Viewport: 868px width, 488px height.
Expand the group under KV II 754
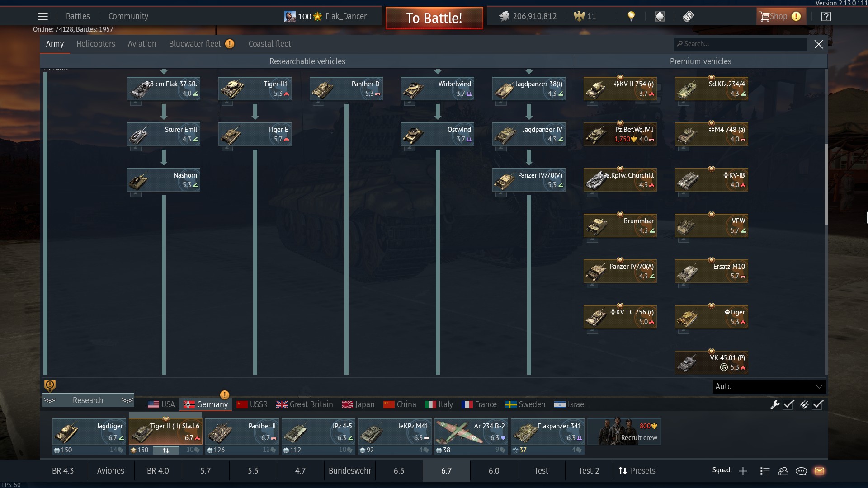tap(592, 103)
